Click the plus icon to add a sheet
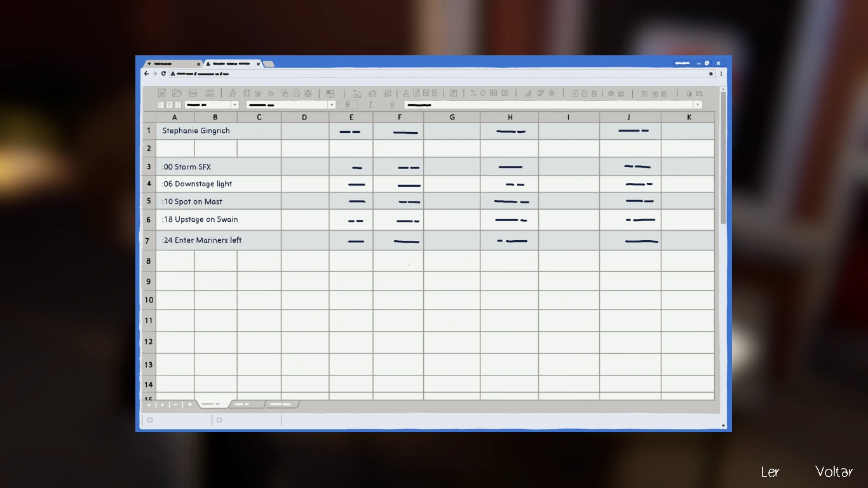868x488 pixels. (189, 405)
